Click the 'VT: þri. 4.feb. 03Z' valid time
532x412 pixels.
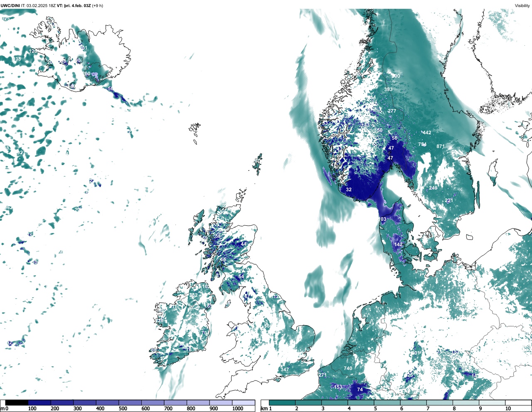pyautogui.click(x=74, y=5)
